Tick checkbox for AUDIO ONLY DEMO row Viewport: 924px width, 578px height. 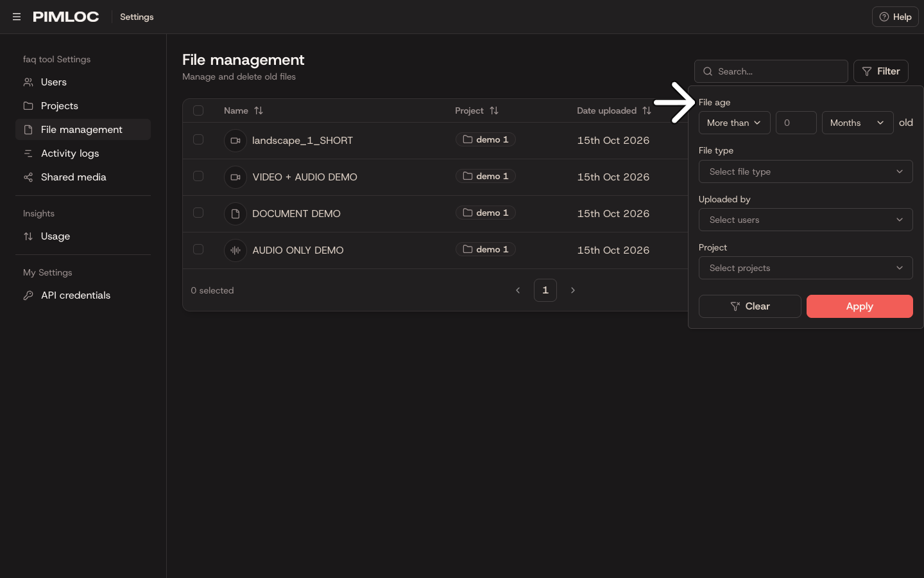coord(198,249)
